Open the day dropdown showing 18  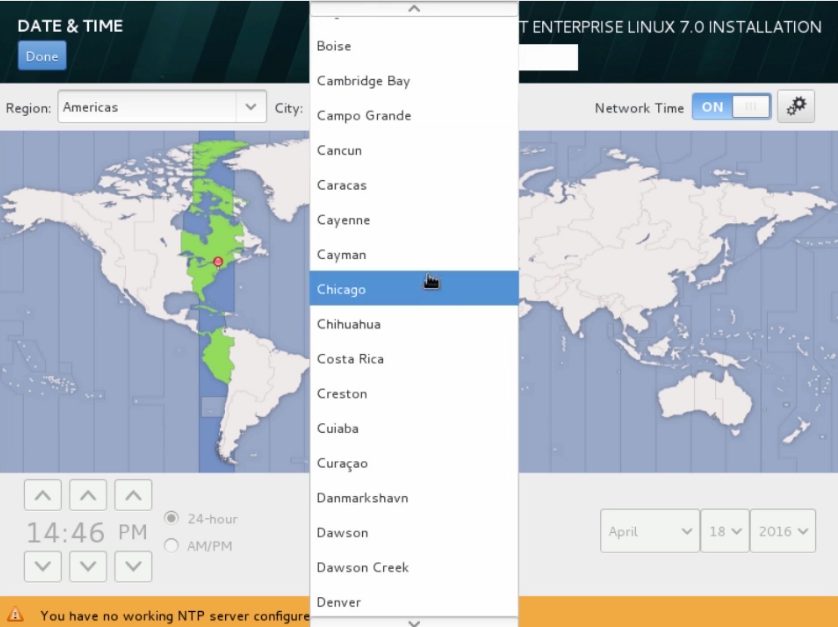tap(725, 531)
